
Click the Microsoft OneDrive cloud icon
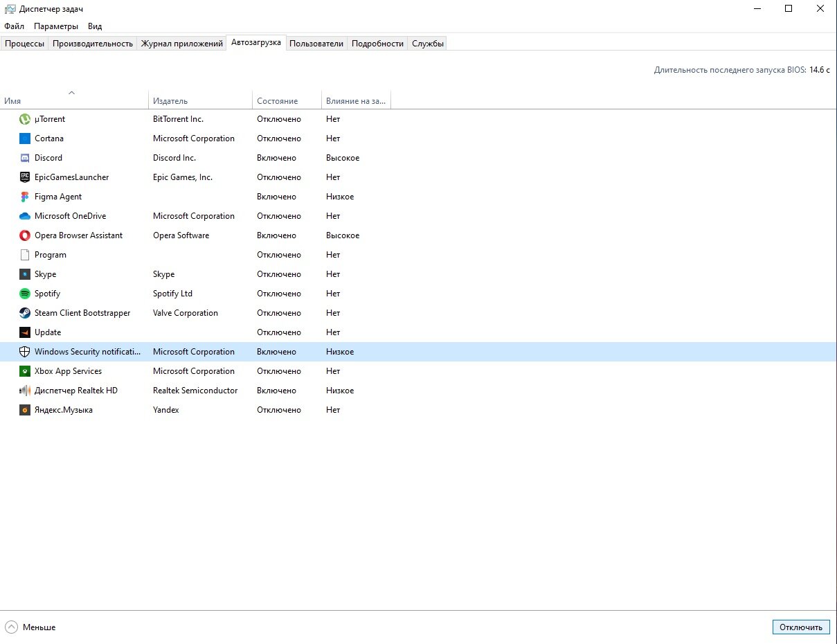coord(25,216)
